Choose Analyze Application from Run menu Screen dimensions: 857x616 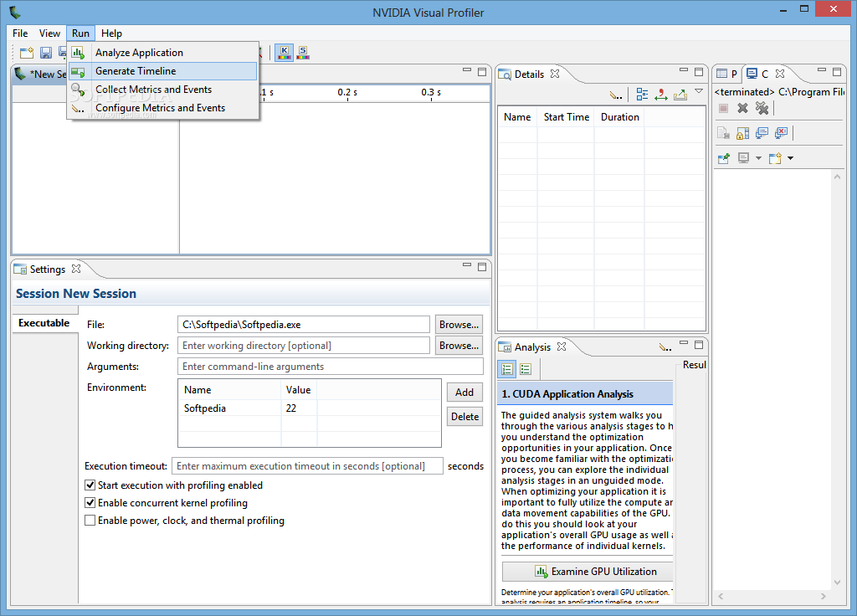pyautogui.click(x=163, y=53)
